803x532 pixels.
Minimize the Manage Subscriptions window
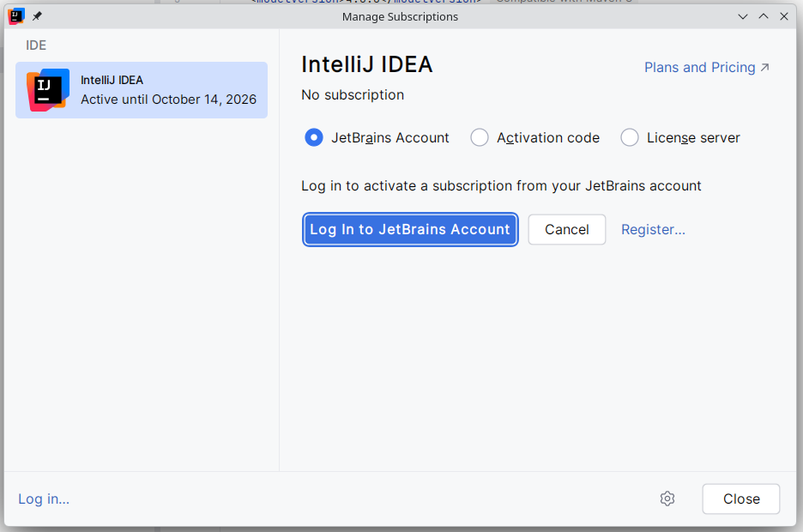(743, 16)
